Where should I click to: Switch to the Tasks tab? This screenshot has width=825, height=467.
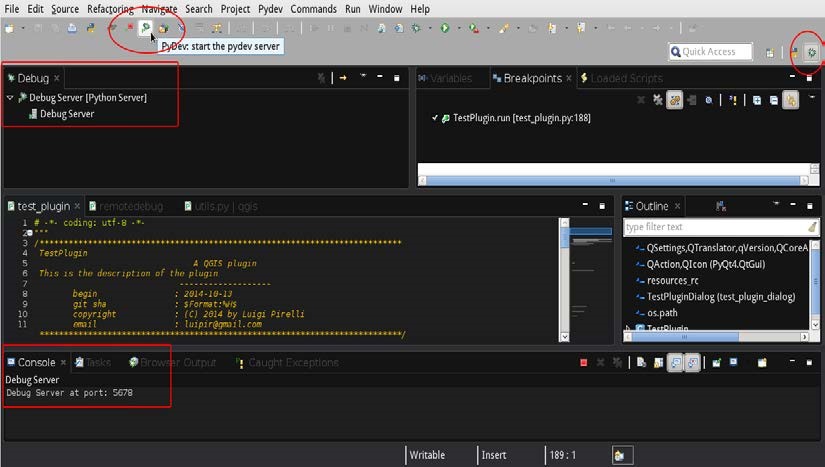[x=93, y=362]
